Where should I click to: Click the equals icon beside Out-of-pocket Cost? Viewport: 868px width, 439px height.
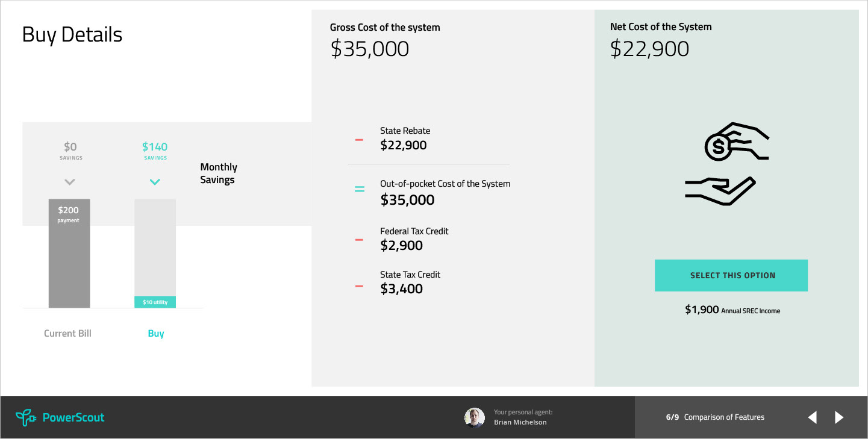click(x=360, y=189)
